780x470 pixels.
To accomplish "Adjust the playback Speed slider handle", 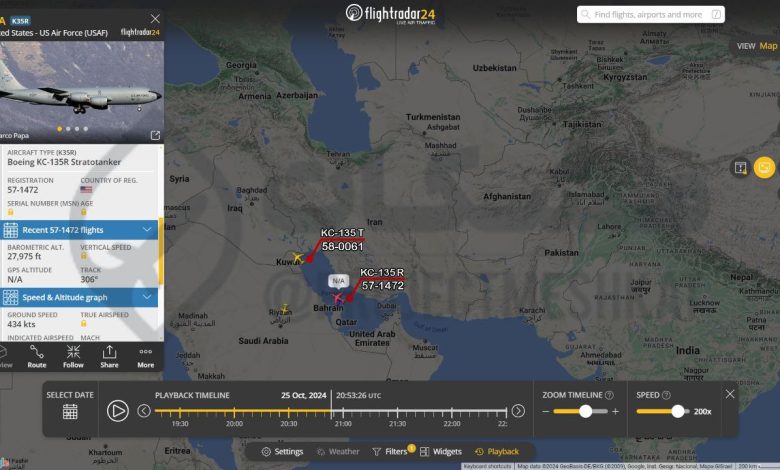I will pyautogui.click(x=678, y=411).
